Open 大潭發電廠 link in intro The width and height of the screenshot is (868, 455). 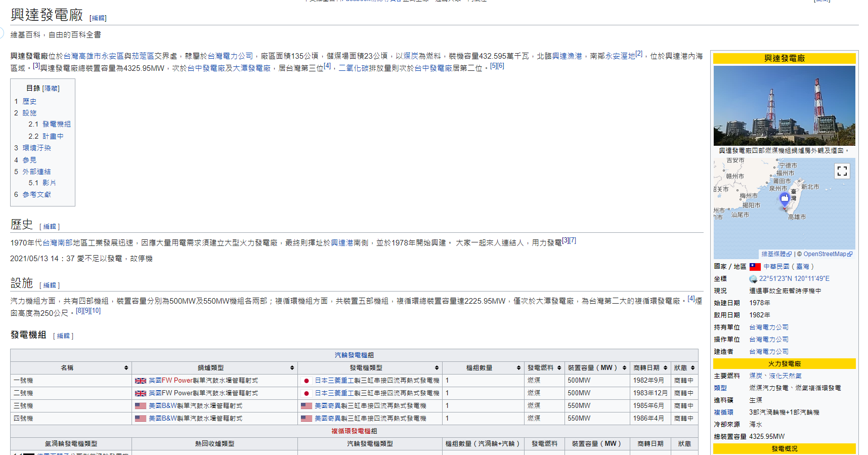pos(252,68)
